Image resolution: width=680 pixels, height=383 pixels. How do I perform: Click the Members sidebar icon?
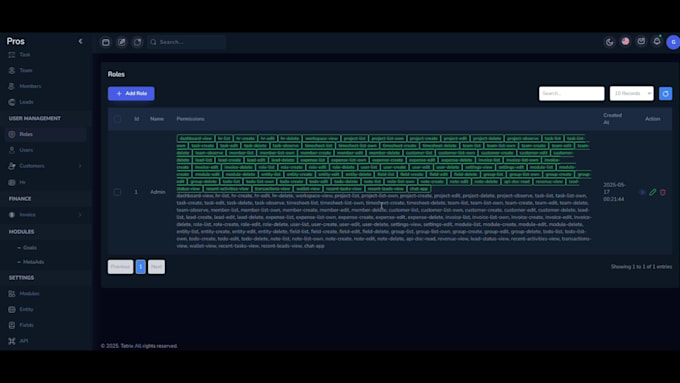pos(12,86)
